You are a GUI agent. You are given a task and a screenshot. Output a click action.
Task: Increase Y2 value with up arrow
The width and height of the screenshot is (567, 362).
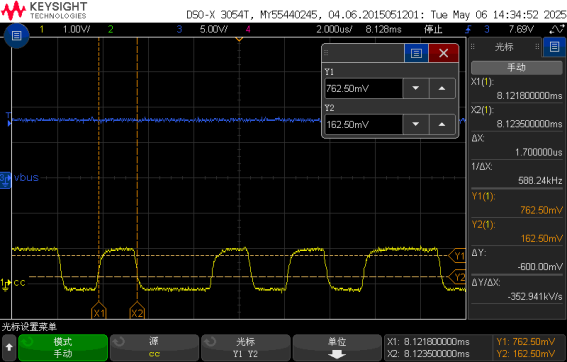point(442,124)
